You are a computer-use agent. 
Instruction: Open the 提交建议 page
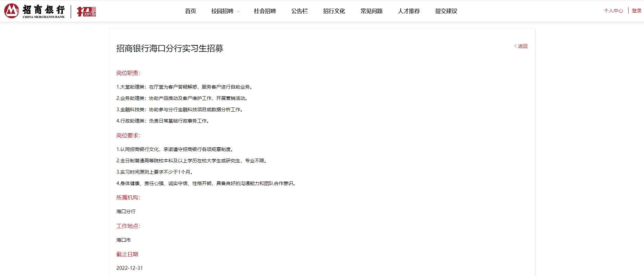pos(446,11)
